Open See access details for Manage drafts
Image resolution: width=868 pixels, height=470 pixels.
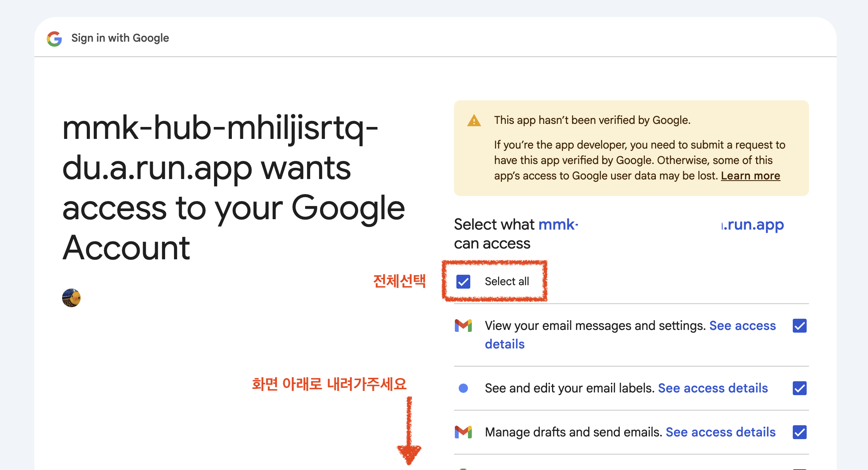tap(721, 432)
